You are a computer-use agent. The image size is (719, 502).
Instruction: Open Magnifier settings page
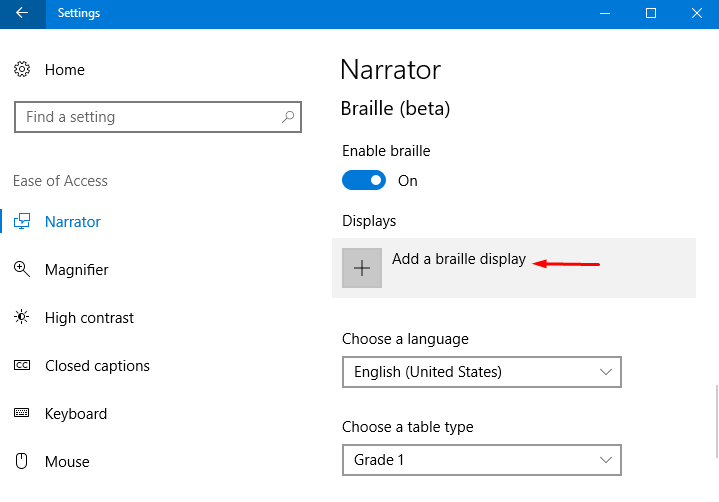77,270
